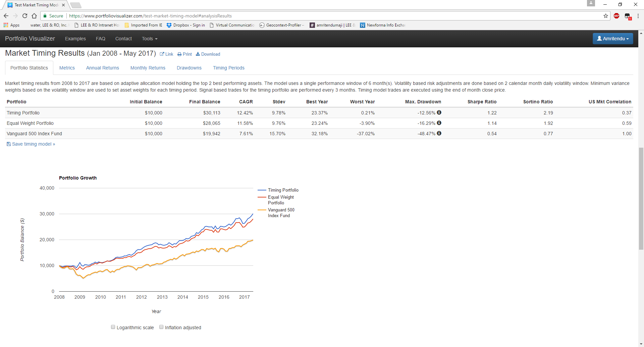The width and height of the screenshot is (644, 347).
Task: Switch to the Metrics tab
Action: [67, 68]
